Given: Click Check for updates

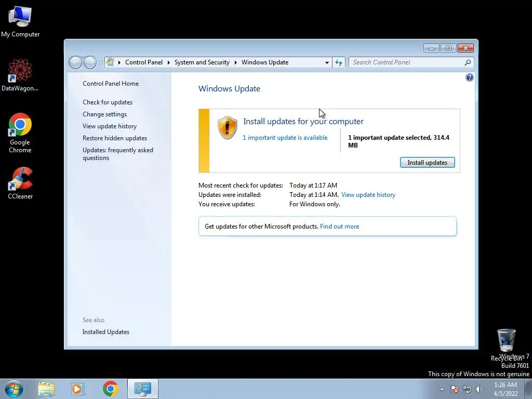Looking at the screenshot, I should point(108,102).
